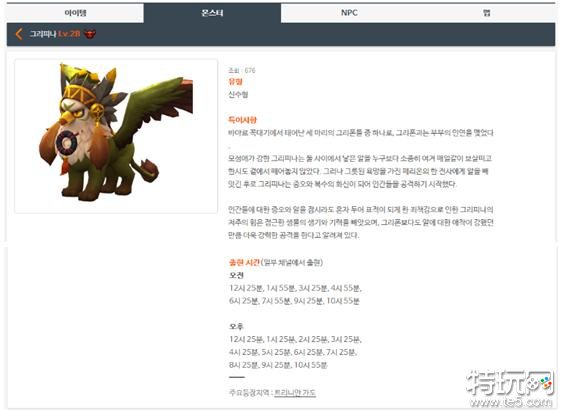
Task: Switch to the NPC tab
Action: (x=349, y=13)
